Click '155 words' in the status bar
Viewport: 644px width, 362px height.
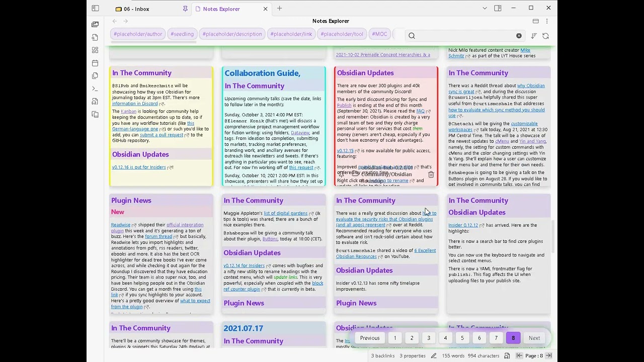click(453, 356)
